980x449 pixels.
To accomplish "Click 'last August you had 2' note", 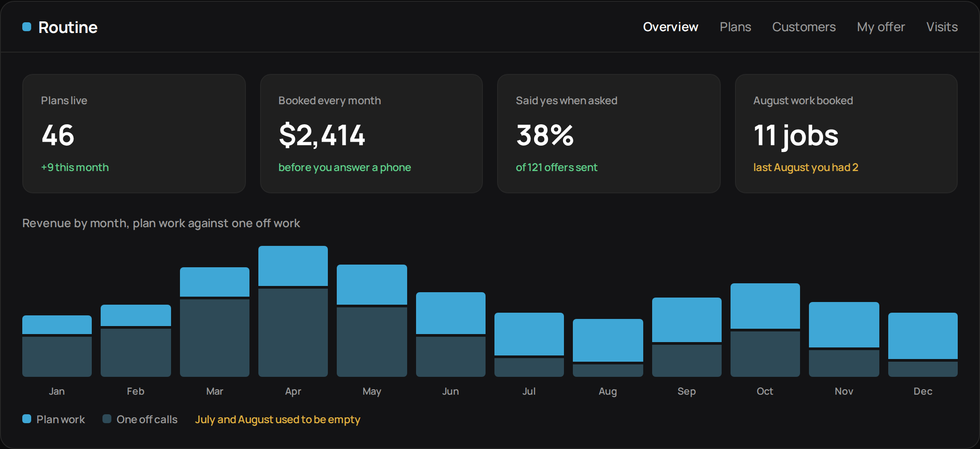I will [806, 167].
